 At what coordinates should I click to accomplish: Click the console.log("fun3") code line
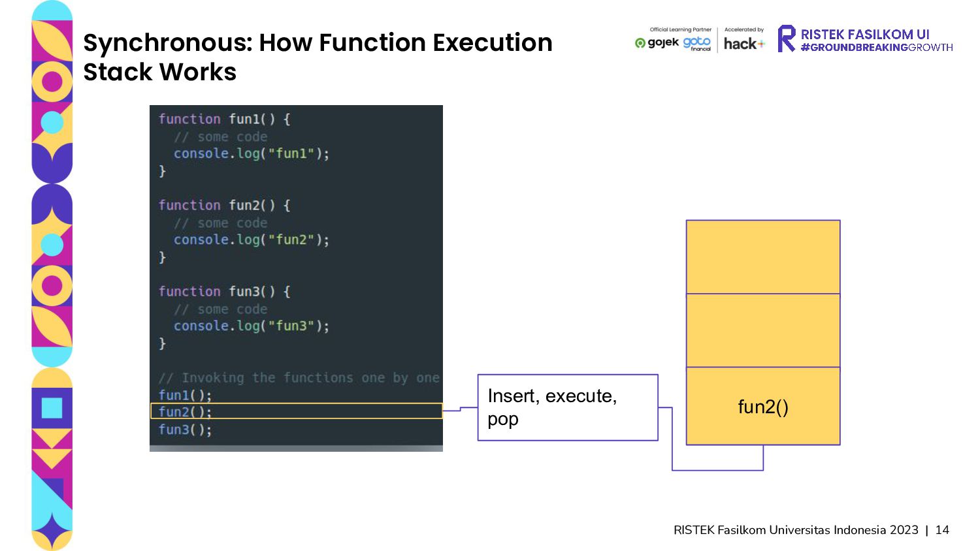pos(252,326)
